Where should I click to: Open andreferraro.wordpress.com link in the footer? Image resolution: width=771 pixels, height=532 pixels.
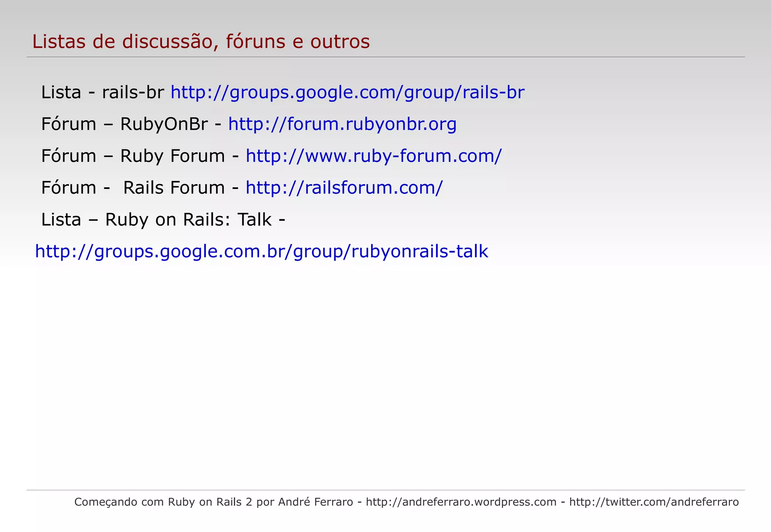tap(461, 502)
